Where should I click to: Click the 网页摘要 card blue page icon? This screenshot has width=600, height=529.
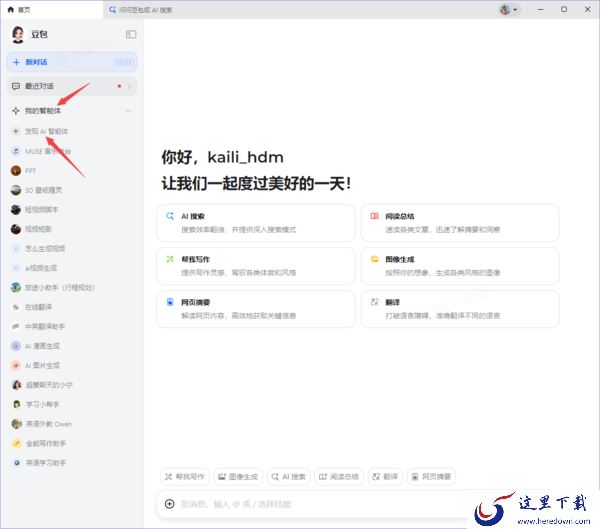click(170, 302)
